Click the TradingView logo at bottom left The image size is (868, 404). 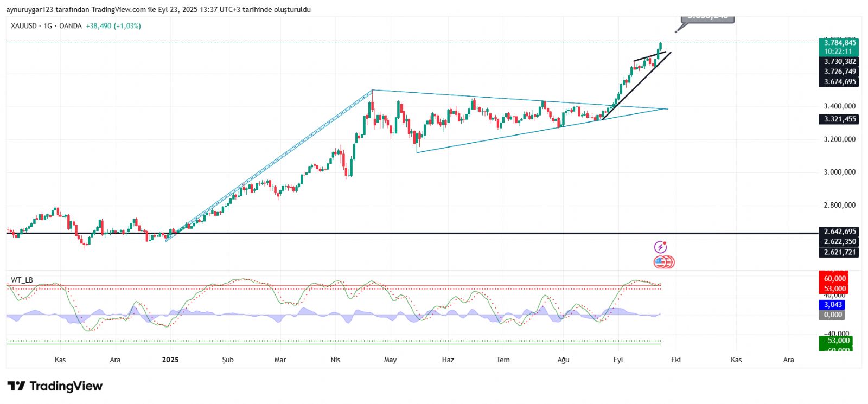[55, 386]
